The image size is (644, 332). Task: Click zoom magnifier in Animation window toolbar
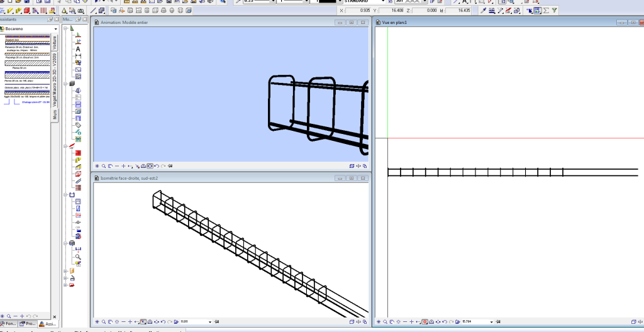click(104, 166)
